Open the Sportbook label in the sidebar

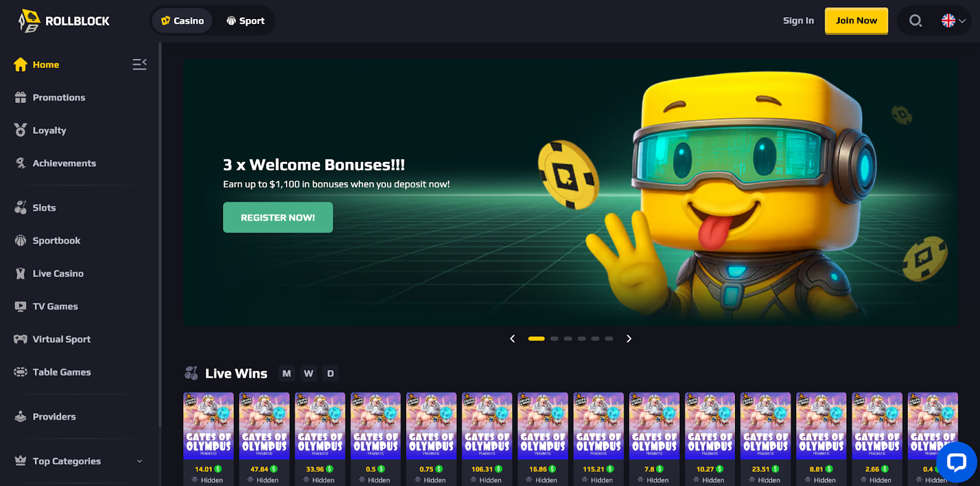tap(56, 240)
